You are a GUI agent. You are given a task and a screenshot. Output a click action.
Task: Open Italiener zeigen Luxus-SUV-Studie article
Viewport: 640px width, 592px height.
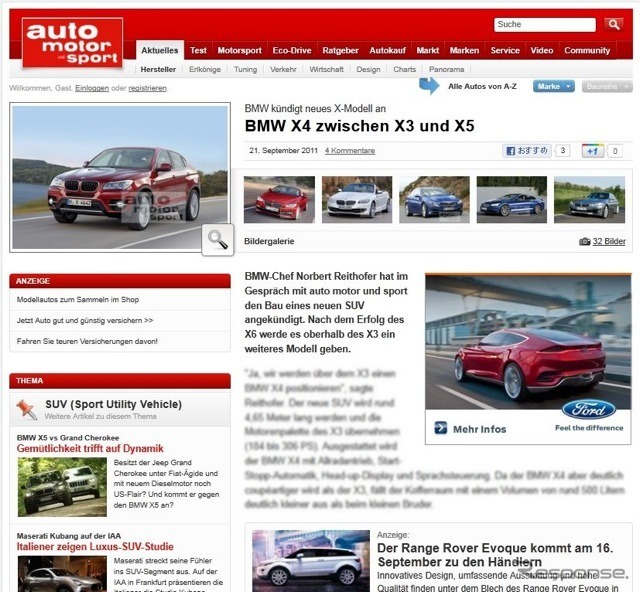(95, 546)
